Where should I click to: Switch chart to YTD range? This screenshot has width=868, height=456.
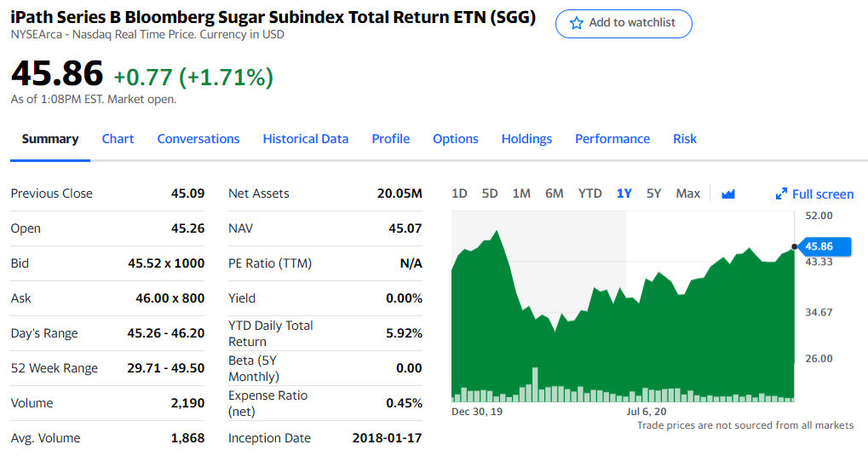click(589, 193)
